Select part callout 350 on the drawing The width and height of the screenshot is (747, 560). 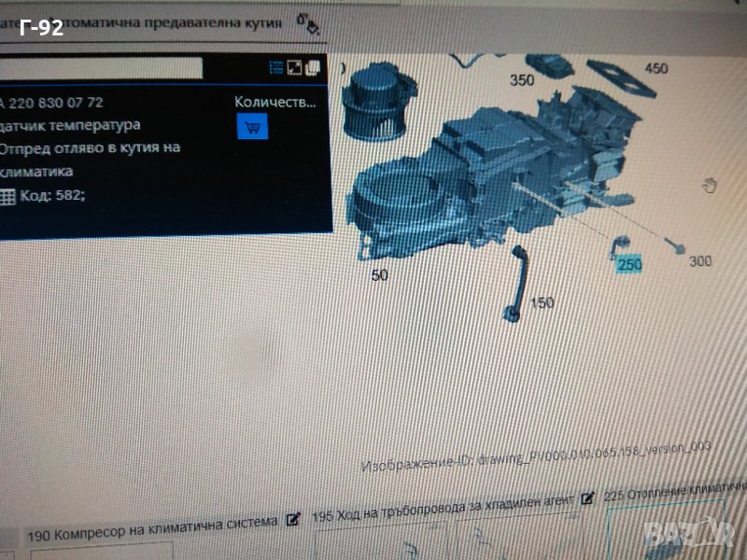(522, 80)
